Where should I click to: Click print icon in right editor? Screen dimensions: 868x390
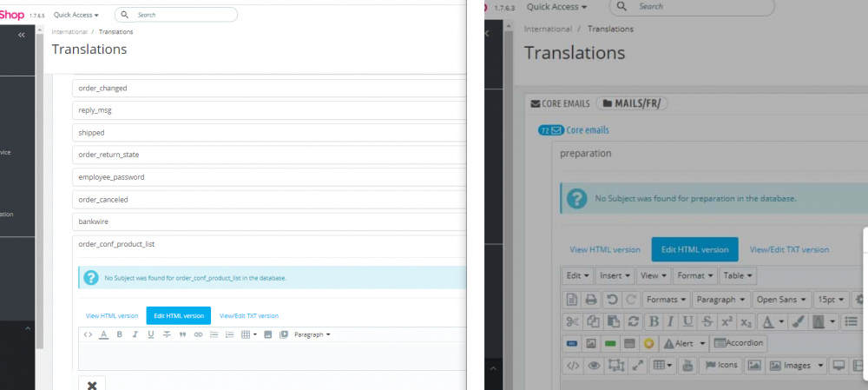(x=591, y=300)
